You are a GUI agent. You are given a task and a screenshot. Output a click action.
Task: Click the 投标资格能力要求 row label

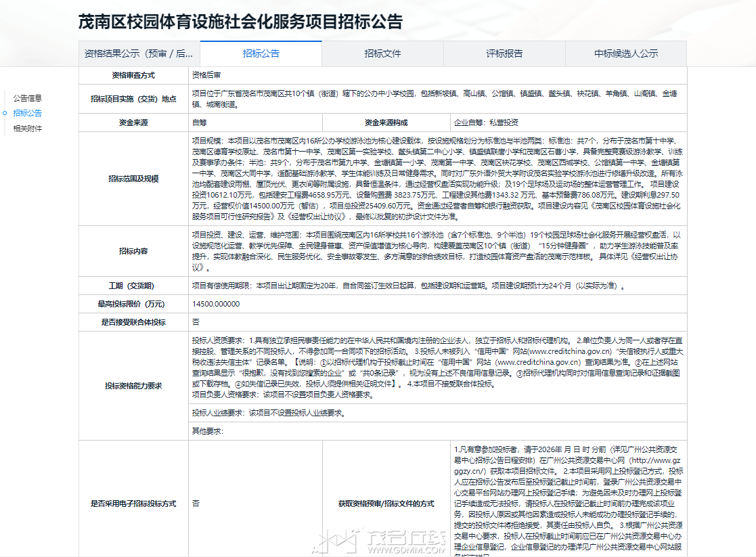[133, 386]
